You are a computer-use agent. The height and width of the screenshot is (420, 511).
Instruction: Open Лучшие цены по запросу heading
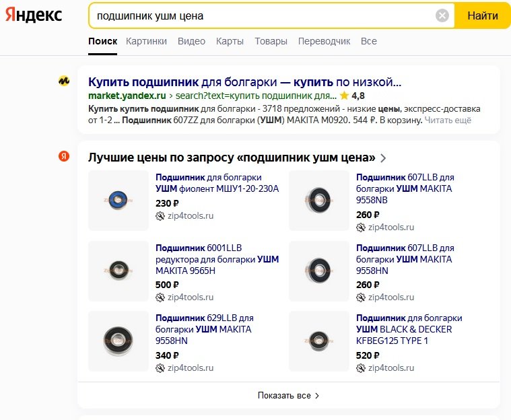232,157
